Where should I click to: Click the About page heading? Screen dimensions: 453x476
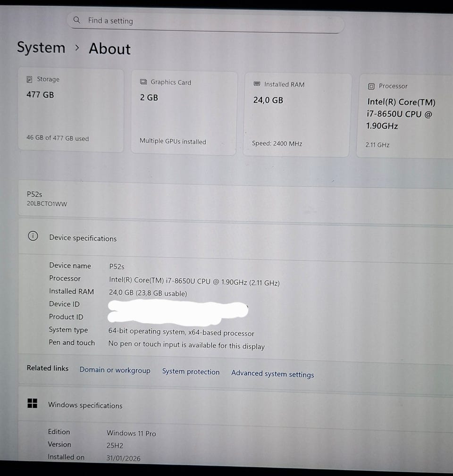tap(109, 49)
